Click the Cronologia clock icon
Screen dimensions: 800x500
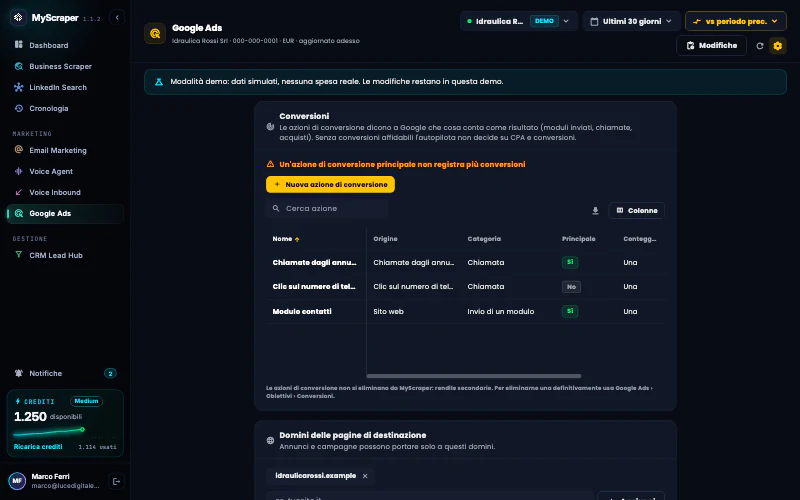[x=19, y=108]
